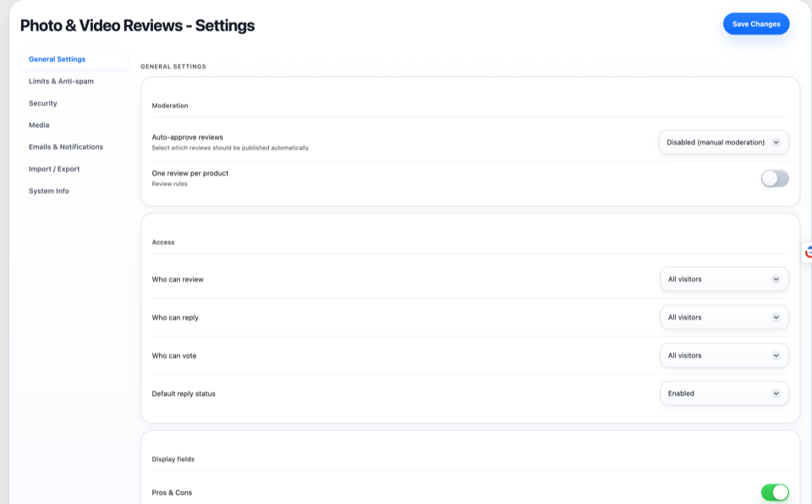Click the Moderation section heading
Image resolution: width=812 pixels, height=504 pixels.
pyautogui.click(x=170, y=106)
